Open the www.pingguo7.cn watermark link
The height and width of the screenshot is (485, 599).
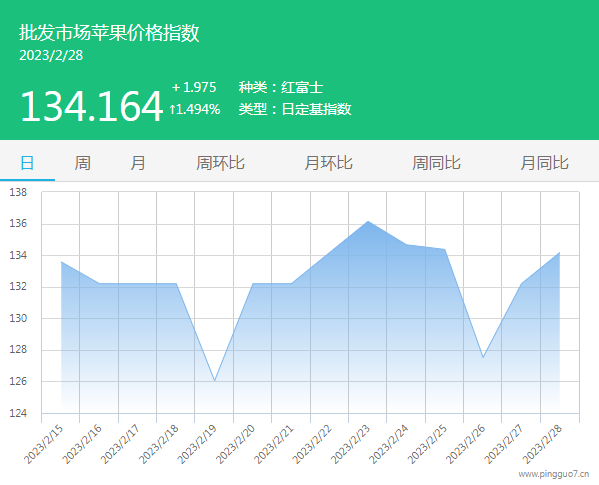554,474
